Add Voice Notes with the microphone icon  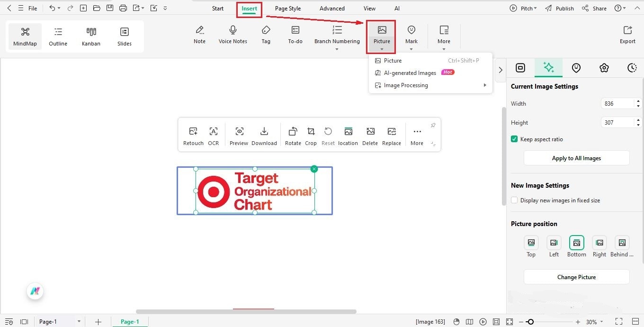(233, 35)
